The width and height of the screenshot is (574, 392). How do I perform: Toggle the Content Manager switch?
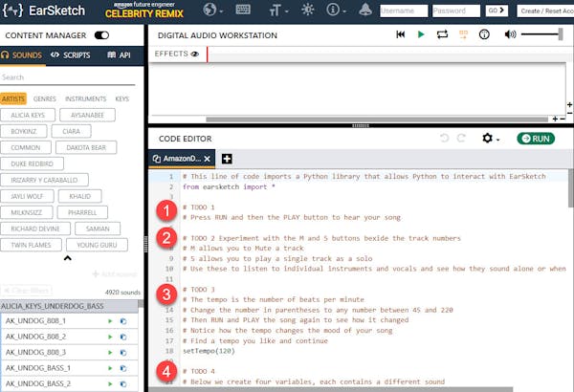[x=101, y=34]
